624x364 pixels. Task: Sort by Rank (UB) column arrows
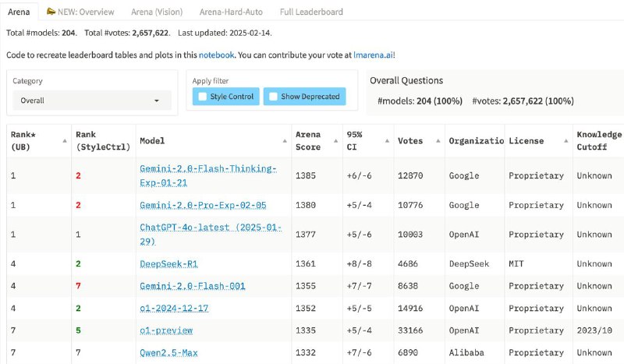click(x=64, y=140)
